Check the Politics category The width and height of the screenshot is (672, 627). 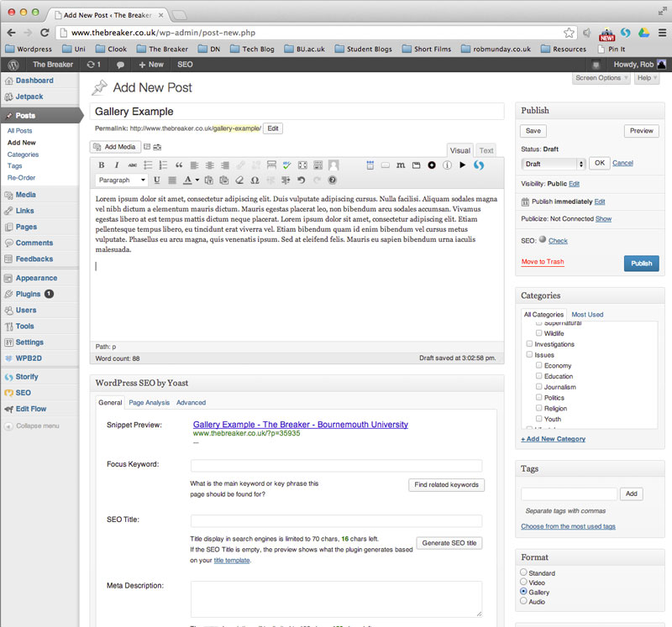coord(539,397)
